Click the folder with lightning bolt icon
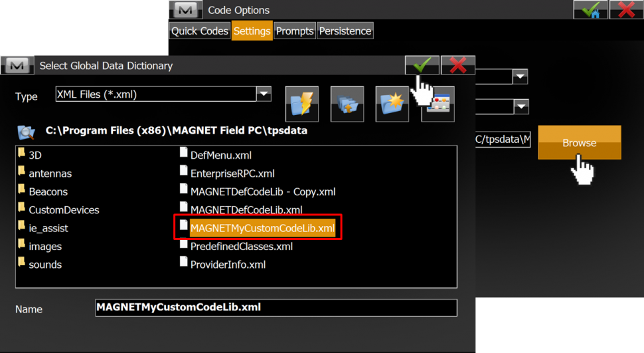 pyautogui.click(x=302, y=104)
